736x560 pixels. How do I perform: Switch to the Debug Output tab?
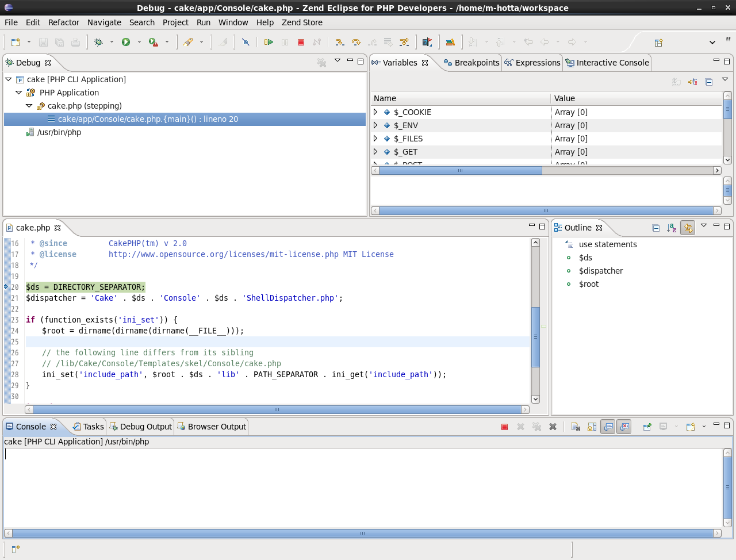pos(141,427)
